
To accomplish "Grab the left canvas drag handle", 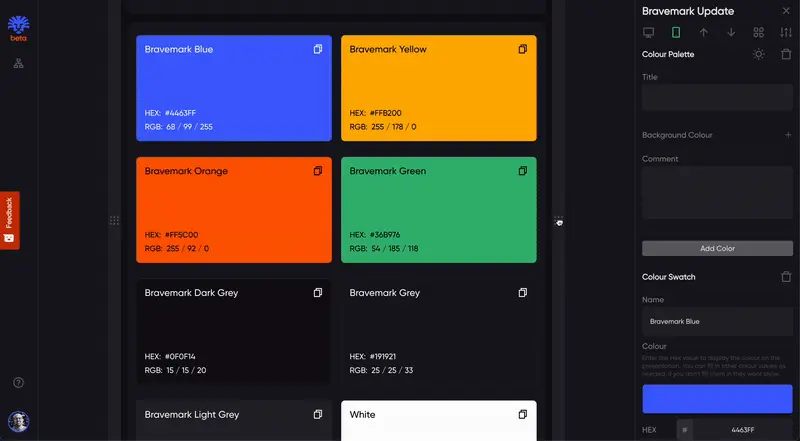I will tap(114, 220).
